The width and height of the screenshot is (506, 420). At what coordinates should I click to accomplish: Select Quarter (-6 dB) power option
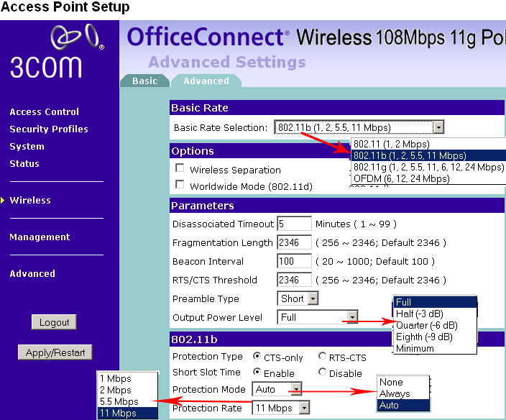435,325
